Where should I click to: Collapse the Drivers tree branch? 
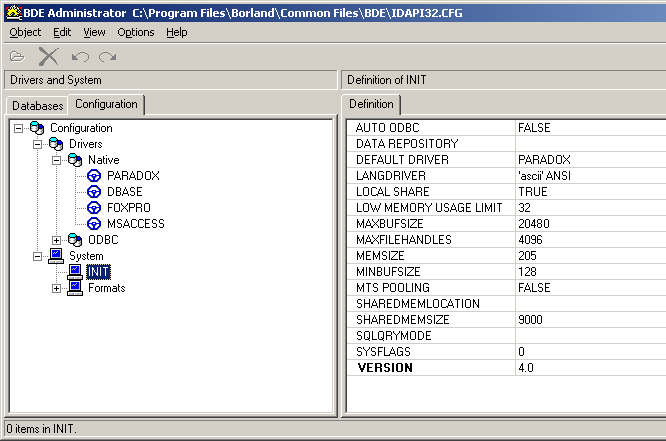pyautogui.click(x=37, y=144)
